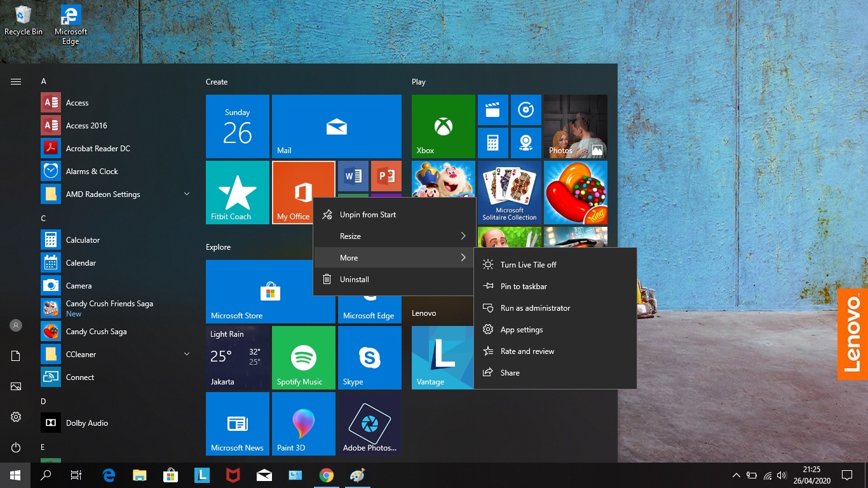Open the Spotify Music tile
Screen dimensions: 868x488
point(304,358)
